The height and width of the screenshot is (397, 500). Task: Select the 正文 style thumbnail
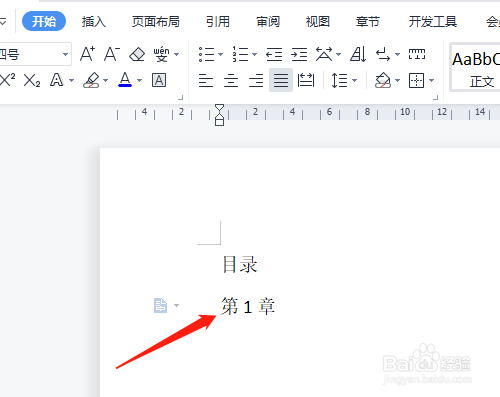(x=476, y=68)
